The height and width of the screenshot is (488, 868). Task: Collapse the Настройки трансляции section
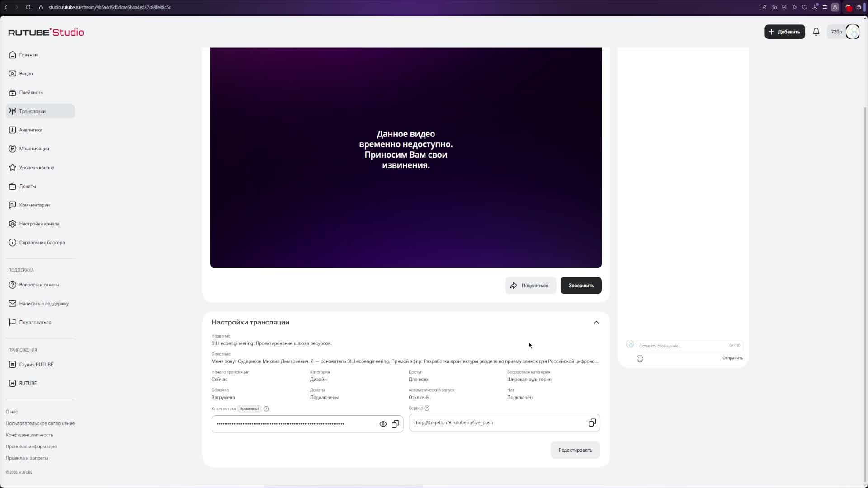[596, 322]
